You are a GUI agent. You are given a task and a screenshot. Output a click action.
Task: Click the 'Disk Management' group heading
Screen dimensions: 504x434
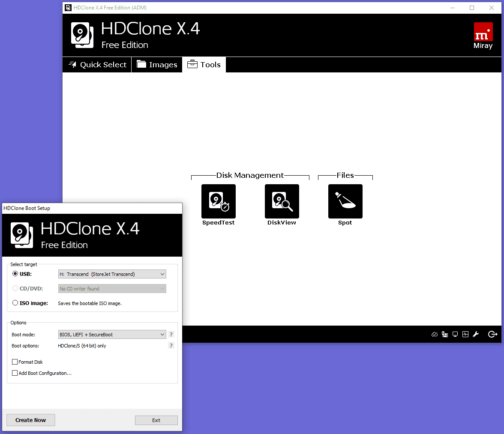(250, 175)
